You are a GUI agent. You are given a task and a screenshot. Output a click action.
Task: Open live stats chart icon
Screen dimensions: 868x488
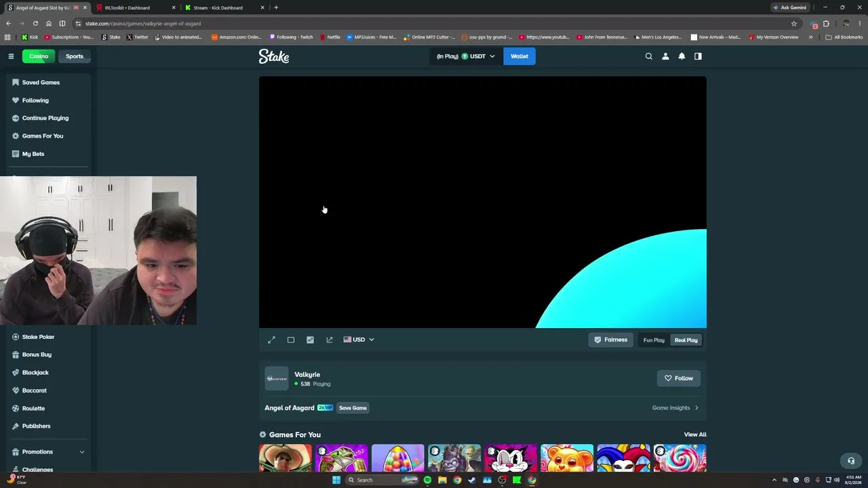pyautogui.click(x=310, y=340)
